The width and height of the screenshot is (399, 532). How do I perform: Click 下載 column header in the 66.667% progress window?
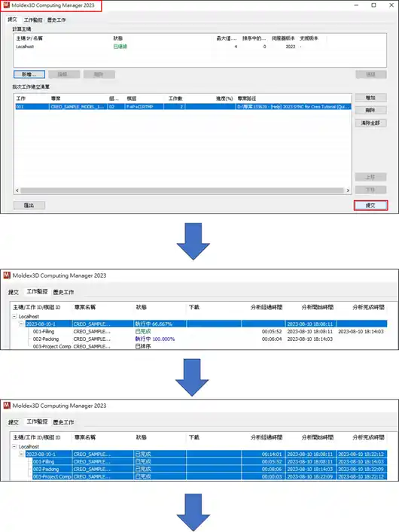pyautogui.click(x=194, y=307)
